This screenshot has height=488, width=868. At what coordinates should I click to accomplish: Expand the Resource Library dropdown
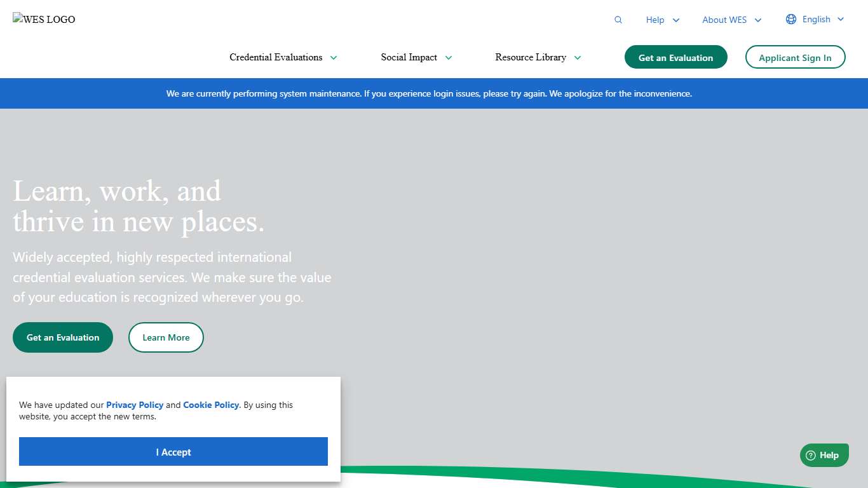[x=538, y=57]
